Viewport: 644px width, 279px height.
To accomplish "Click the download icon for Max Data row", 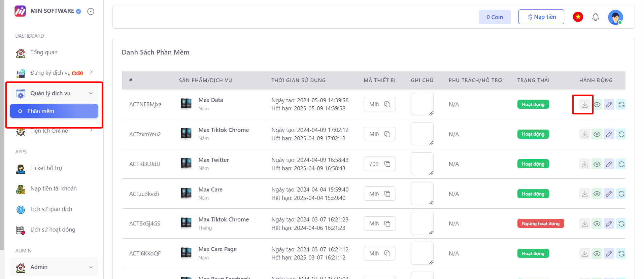I will tap(585, 104).
